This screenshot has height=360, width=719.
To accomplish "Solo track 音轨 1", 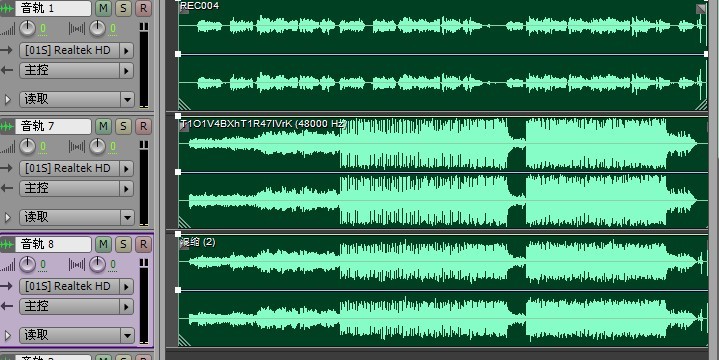I will click(x=123, y=8).
